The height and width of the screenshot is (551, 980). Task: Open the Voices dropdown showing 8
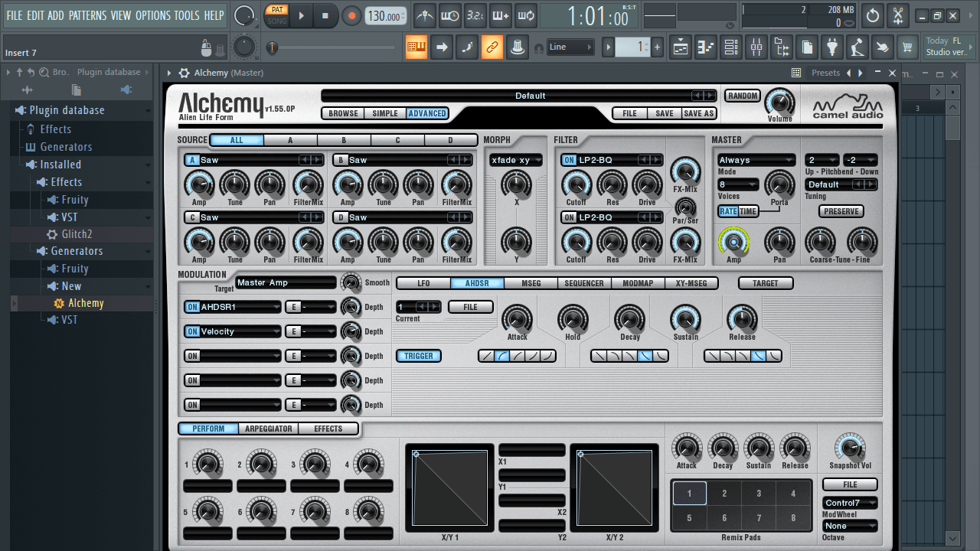click(738, 184)
